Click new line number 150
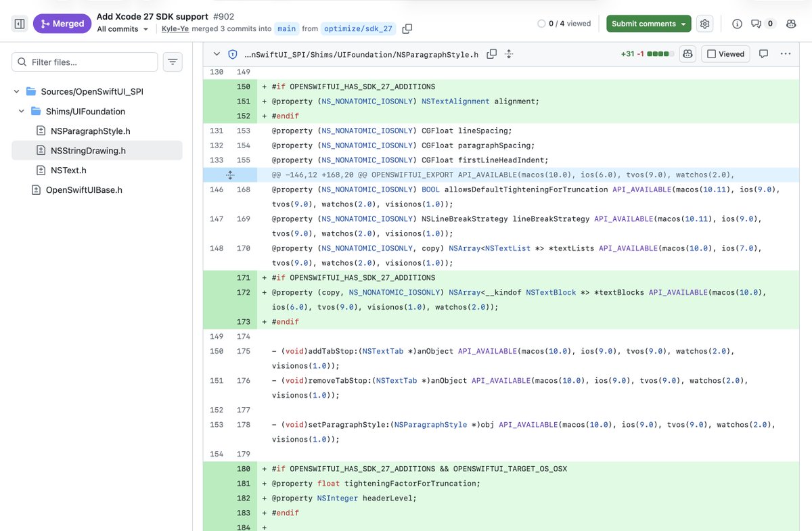 click(x=243, y=87)
